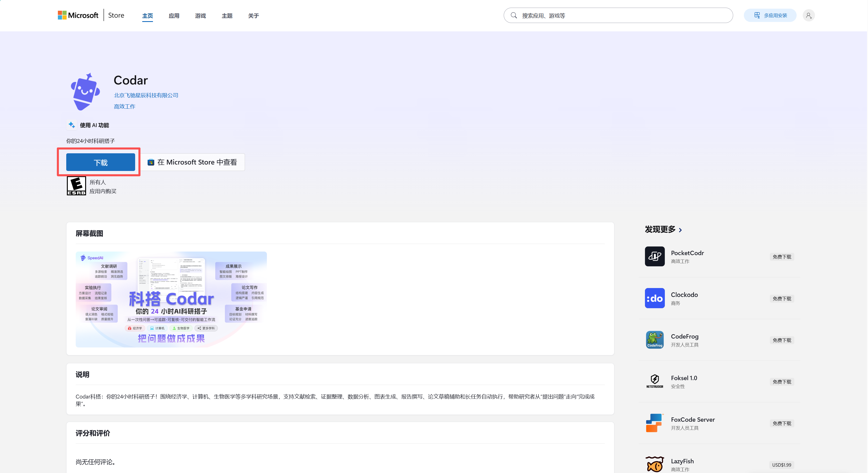Go to the 主题 tab
868x473 pixels.
(227, 16)
